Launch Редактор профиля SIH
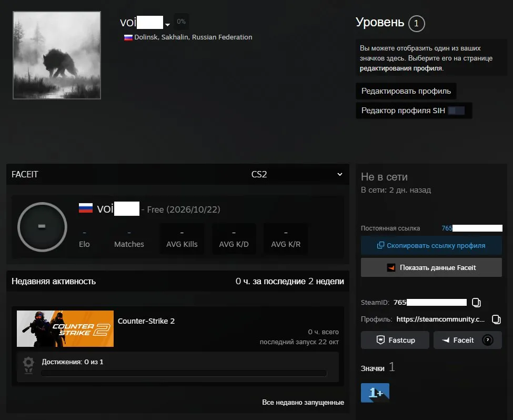The height and width of the screenshot is (420, 513). [414, 111]
